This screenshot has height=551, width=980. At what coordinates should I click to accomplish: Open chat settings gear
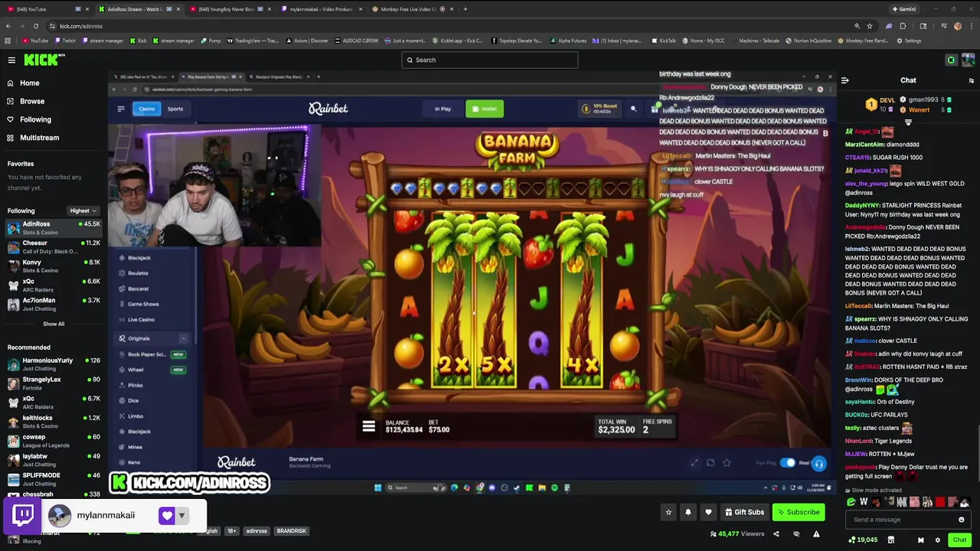(937, 540)
